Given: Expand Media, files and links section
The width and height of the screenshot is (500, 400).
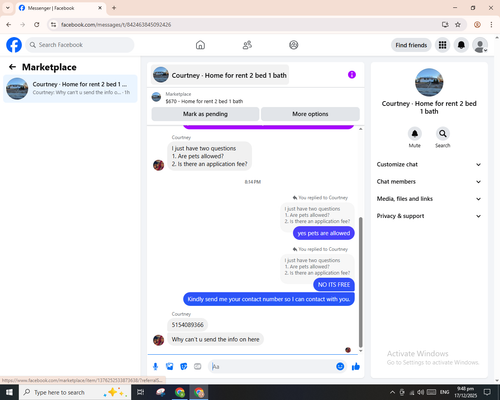Looking at the screenshot, I should (x=429, y=199).
